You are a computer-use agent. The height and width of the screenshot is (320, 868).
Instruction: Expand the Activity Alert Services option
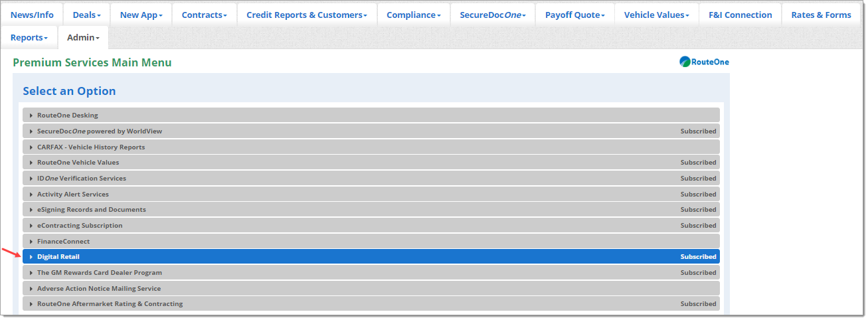[371, 195]
